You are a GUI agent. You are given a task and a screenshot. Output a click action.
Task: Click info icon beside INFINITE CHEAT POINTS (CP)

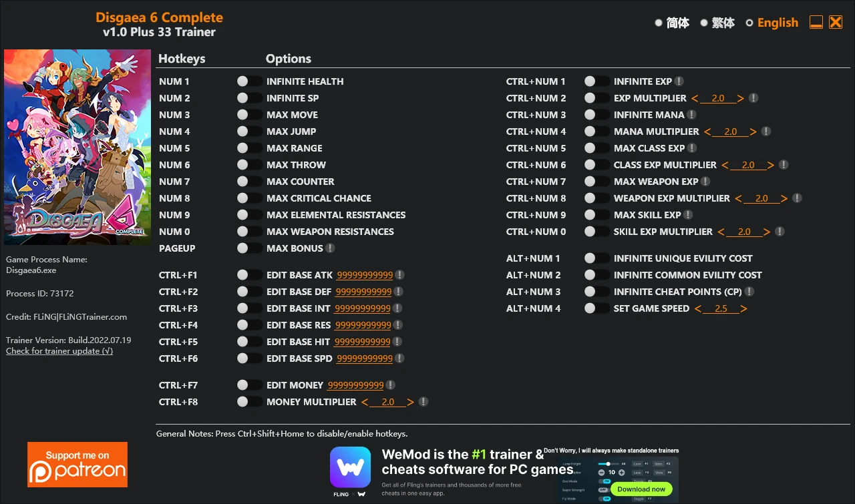click(749, 292)
